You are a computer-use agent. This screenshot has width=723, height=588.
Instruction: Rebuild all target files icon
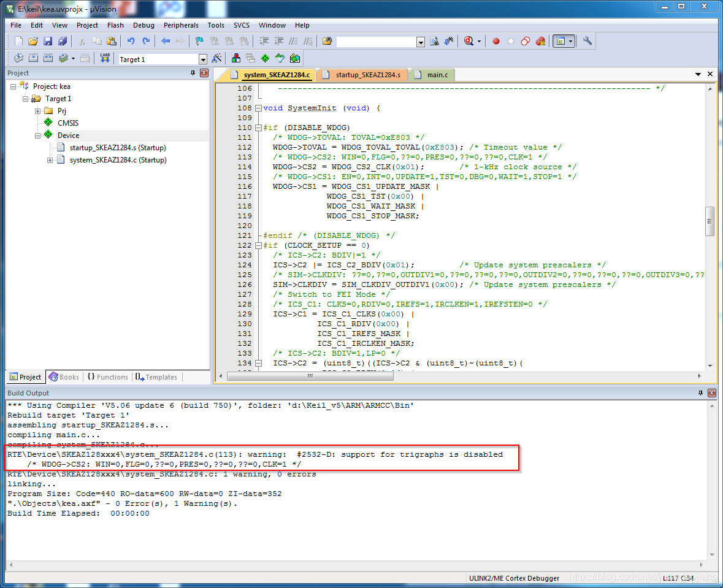48,58
